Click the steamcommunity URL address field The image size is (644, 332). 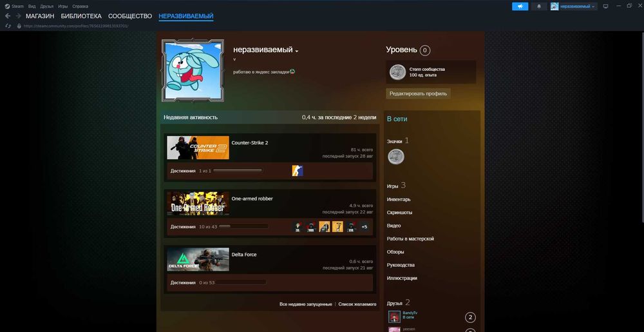point(76,26)
